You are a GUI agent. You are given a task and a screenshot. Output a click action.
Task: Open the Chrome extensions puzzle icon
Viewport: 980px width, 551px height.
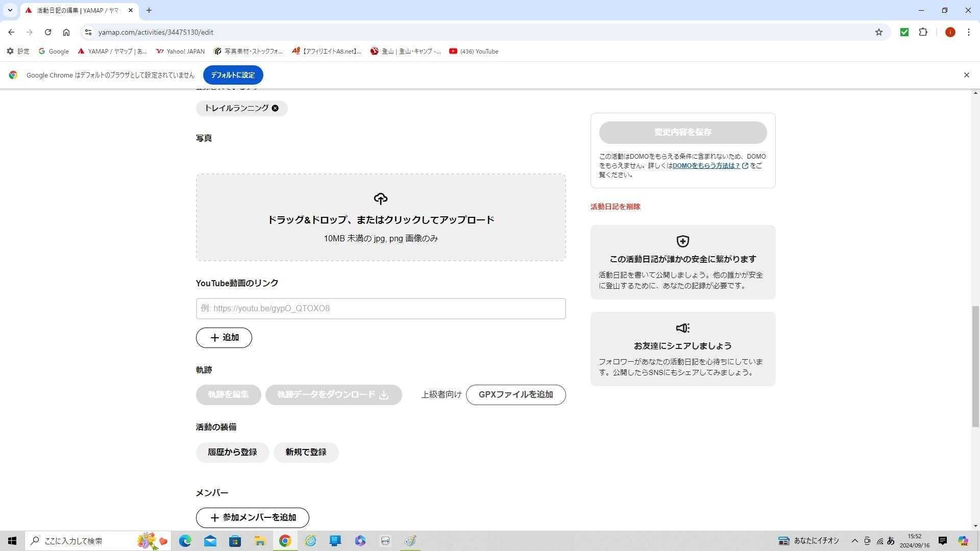(x=923, y=32)
